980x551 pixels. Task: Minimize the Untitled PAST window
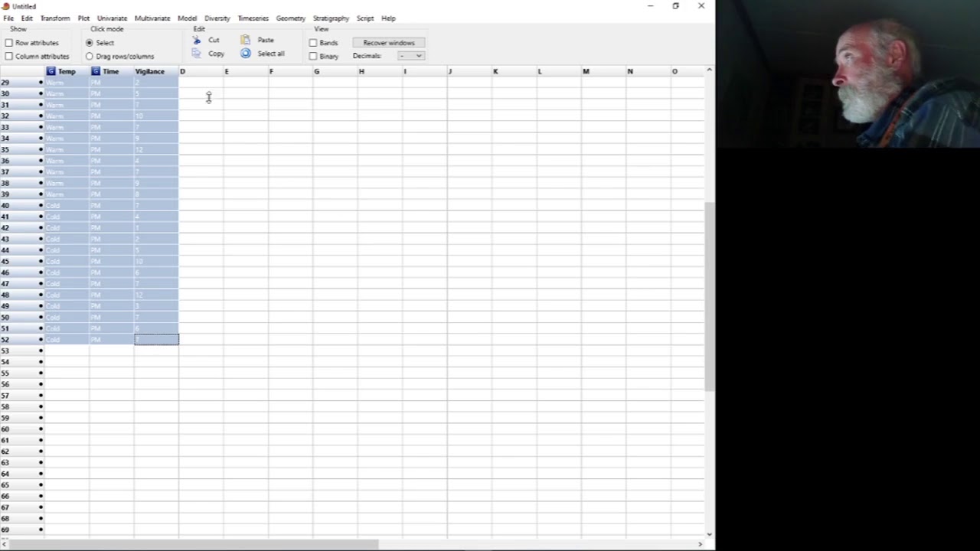click(x=650, y=6)
